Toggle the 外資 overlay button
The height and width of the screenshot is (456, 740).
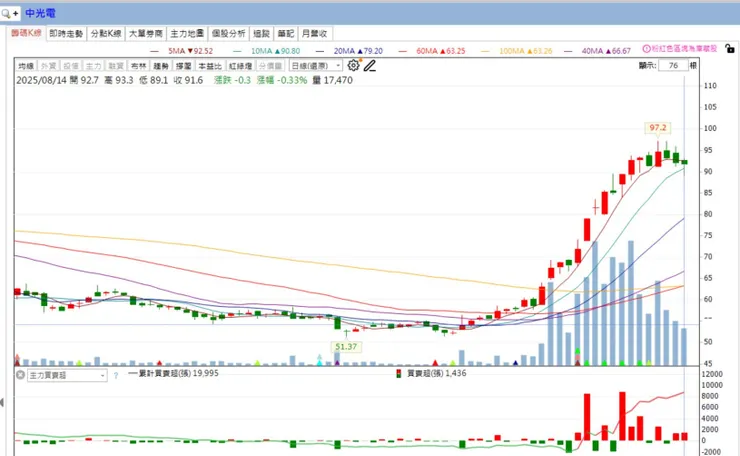[49, 66]
